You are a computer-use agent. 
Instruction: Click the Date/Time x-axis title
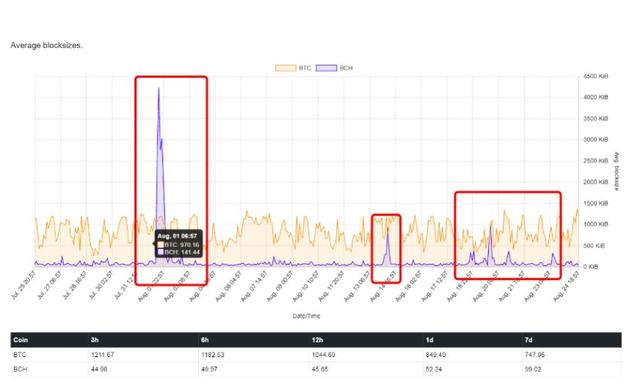coord(307,316)
